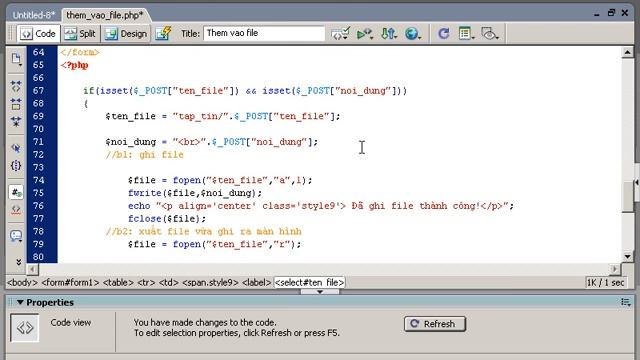Click line number 67 in gutter

tap(38, 91)
